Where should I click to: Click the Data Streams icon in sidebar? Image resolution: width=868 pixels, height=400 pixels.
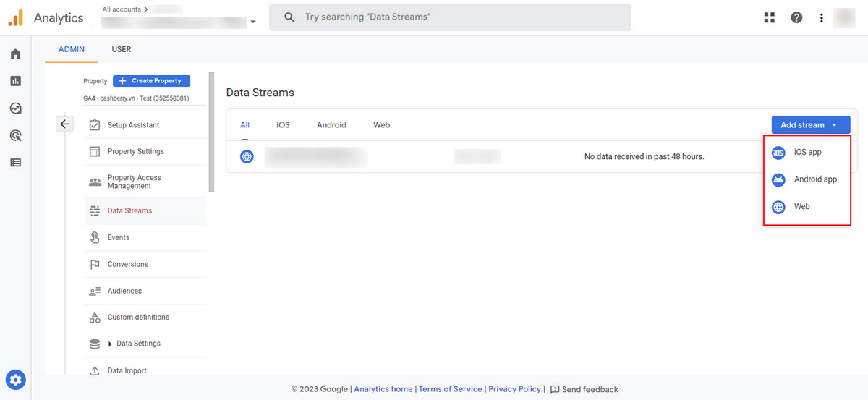point(95,210)
